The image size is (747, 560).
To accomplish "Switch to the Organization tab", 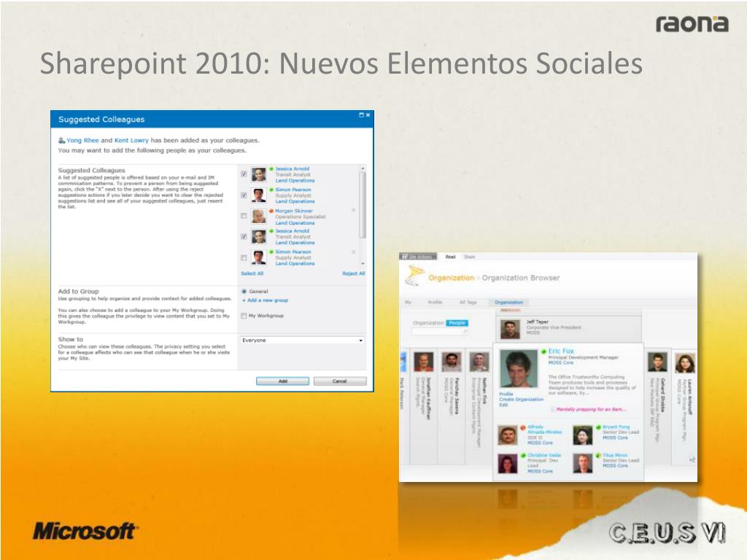I will pos(508,303).
